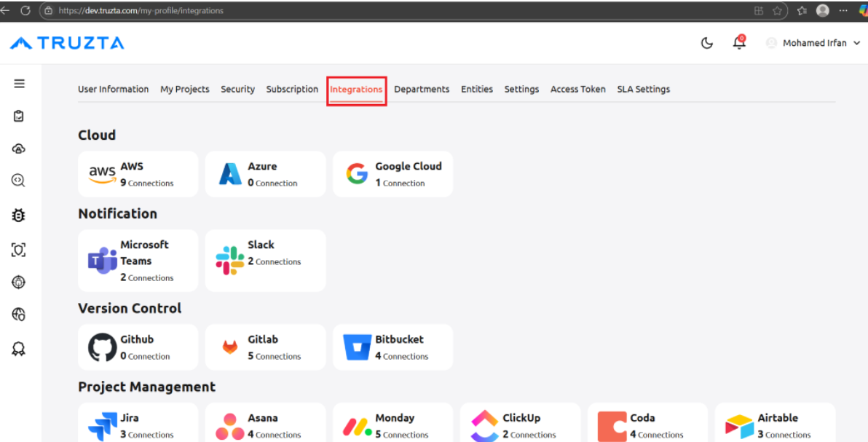868x442 pixels.
Task: Click the Coda card title
Action: (642, 418)
